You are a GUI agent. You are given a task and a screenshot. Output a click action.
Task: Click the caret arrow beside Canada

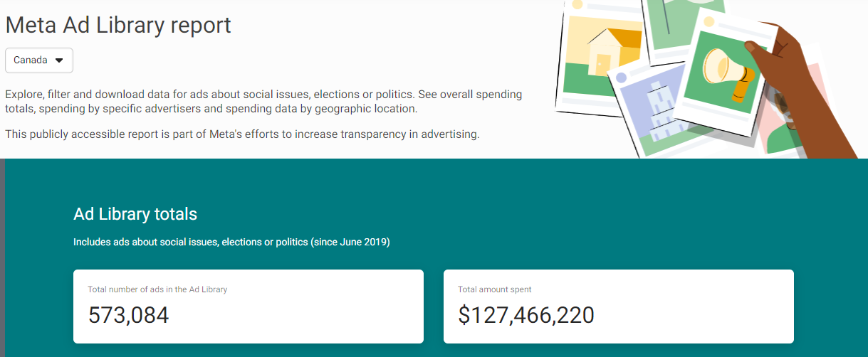(x=59, y=60)
